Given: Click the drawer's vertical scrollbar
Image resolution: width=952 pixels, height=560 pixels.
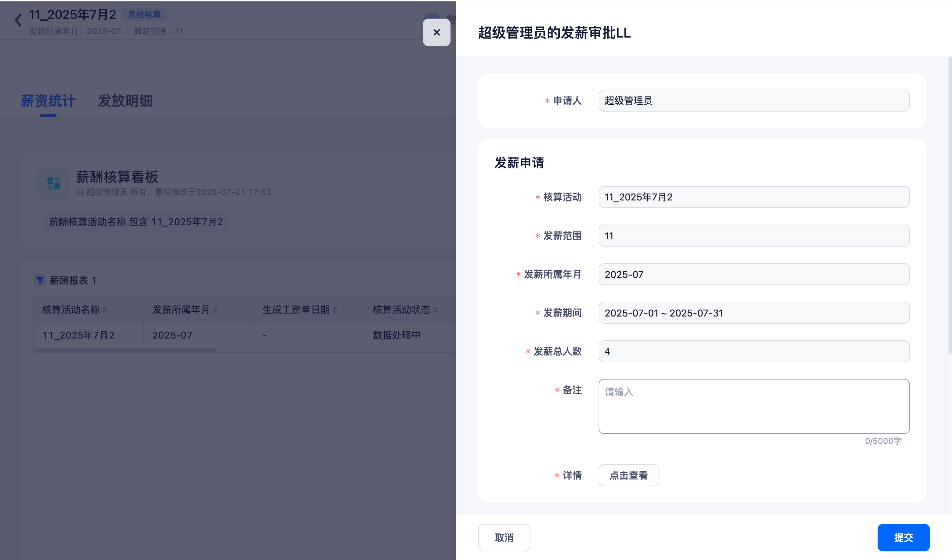Looking at the screenshot, I should click(950, 205).
